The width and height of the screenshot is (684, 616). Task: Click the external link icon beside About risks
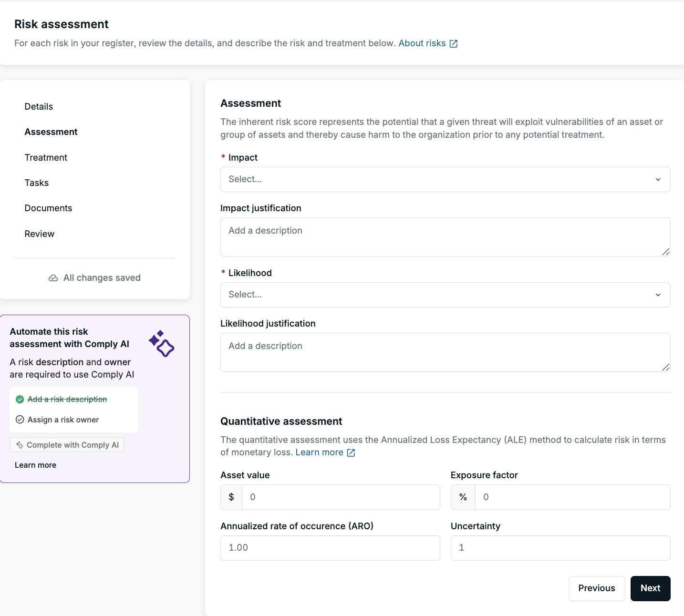click(x=454, y=44)
